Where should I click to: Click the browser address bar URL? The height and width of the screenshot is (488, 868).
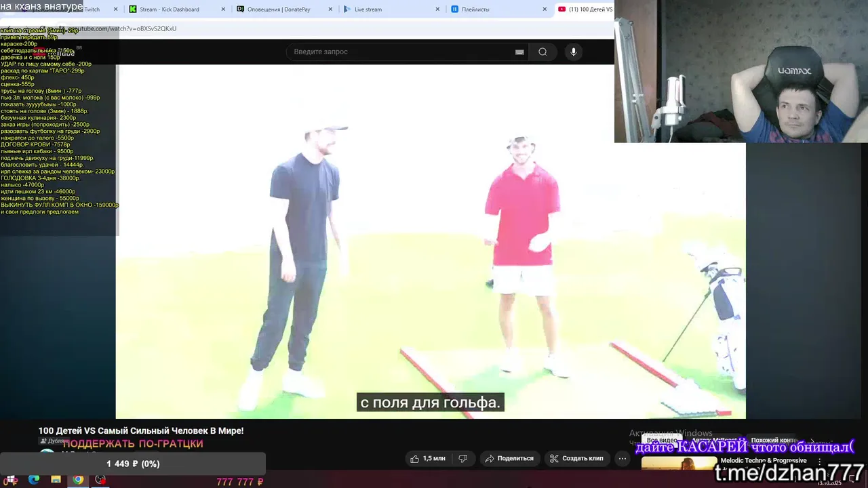[123, 28]
